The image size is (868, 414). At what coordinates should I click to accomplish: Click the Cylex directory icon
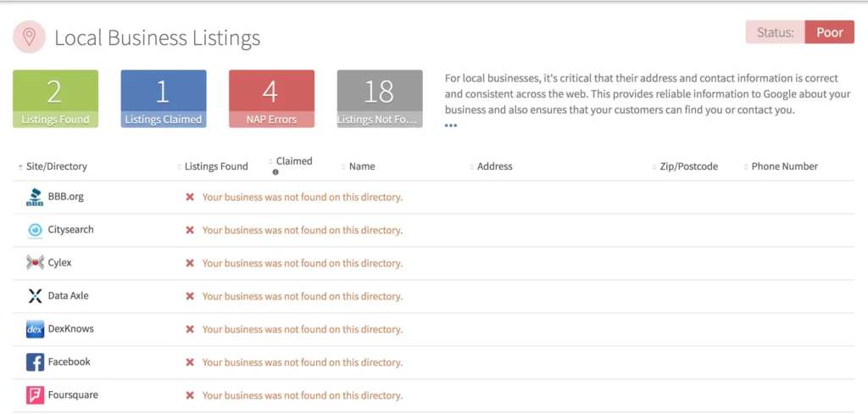coord(35,263)
